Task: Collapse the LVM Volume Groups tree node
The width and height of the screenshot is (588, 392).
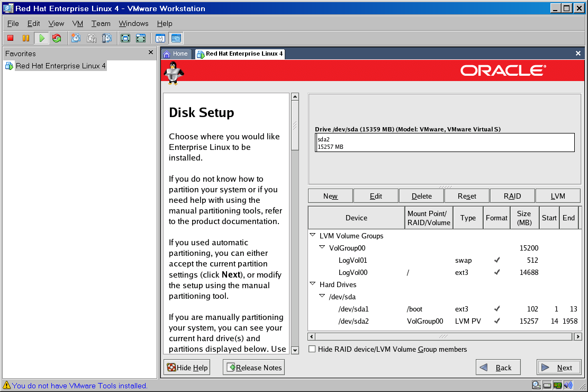Action: pyautogui.click(x=312, y=235)
